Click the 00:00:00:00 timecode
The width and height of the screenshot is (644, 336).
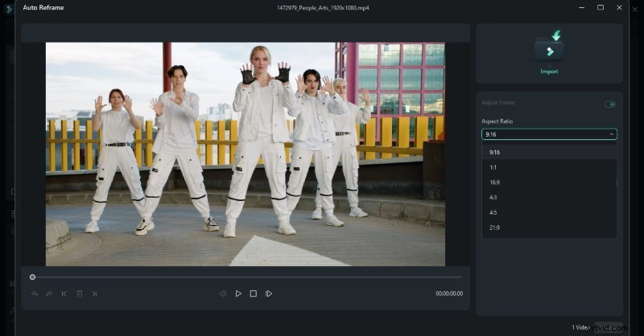pyautogui.click(x=449, y=293)
